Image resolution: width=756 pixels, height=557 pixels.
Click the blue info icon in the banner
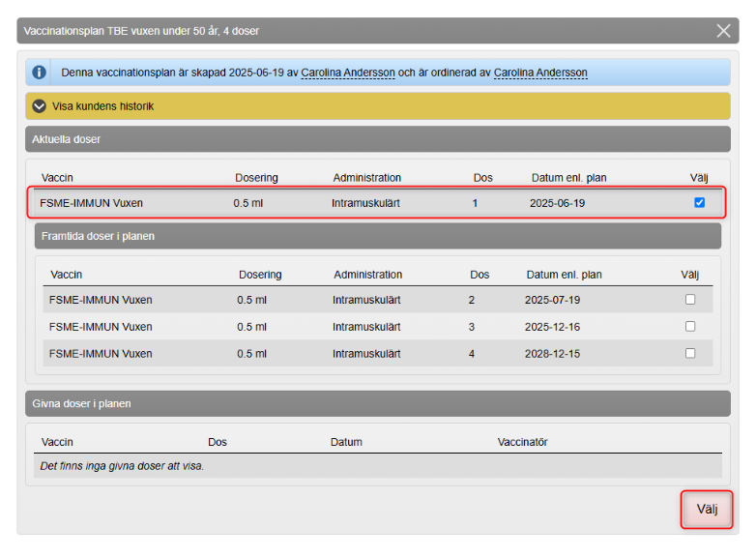pos(40,73)
